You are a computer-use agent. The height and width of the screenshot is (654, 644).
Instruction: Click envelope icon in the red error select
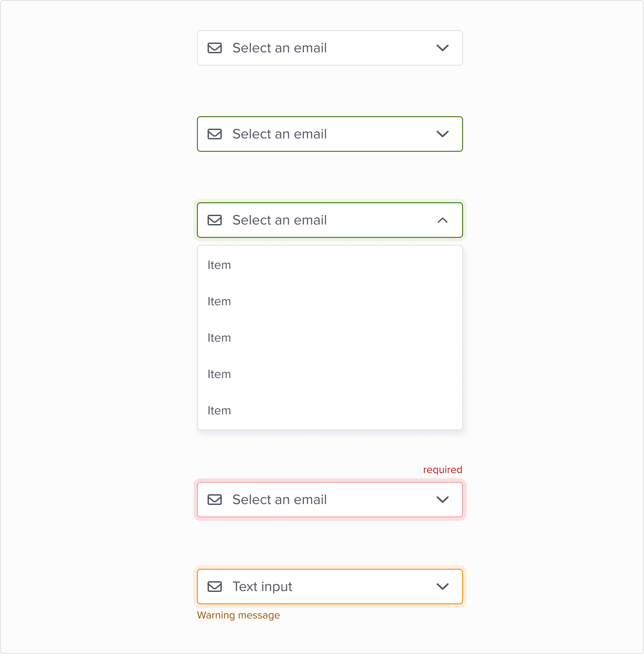coord(215,500)
